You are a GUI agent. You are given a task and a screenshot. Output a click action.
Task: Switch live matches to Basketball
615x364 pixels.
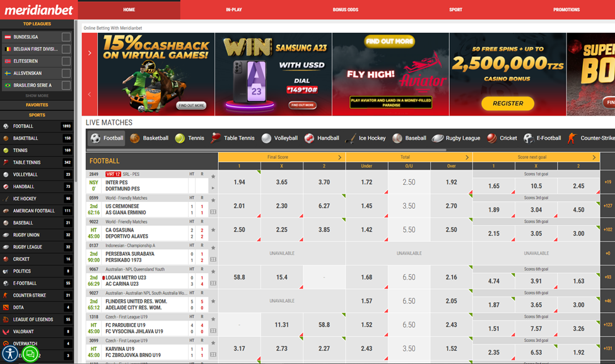click(x=149, y=138)
